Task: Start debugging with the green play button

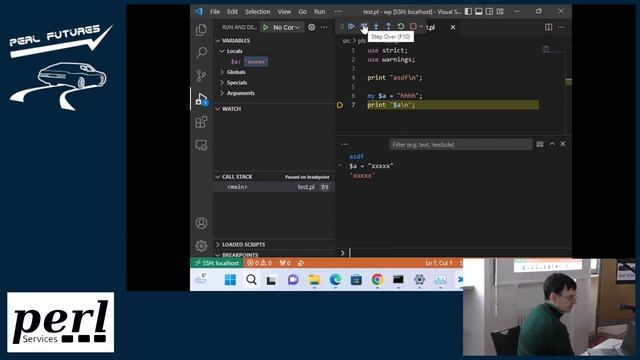Action: coord(266,27)
